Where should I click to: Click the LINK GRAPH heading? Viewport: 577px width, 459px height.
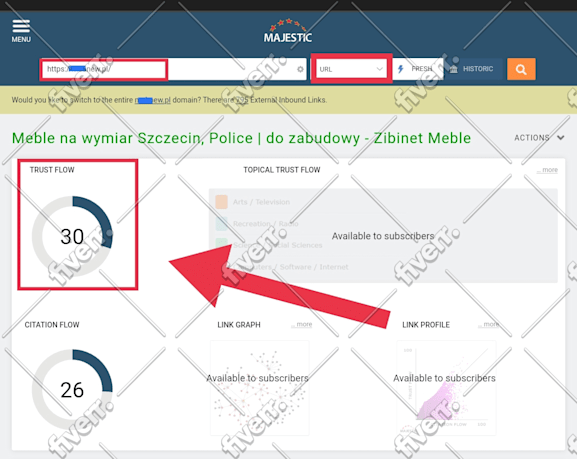(239, 325)
